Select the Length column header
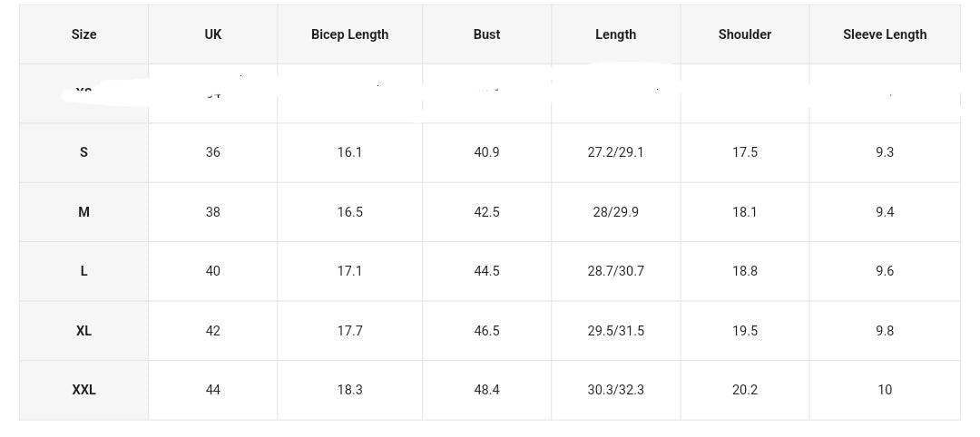 click(x=615, y=34)
